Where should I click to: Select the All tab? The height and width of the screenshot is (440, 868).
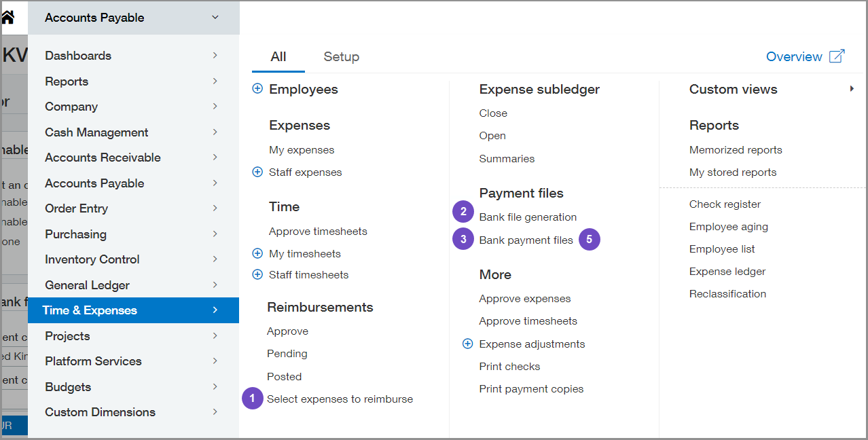coord(278,57)
